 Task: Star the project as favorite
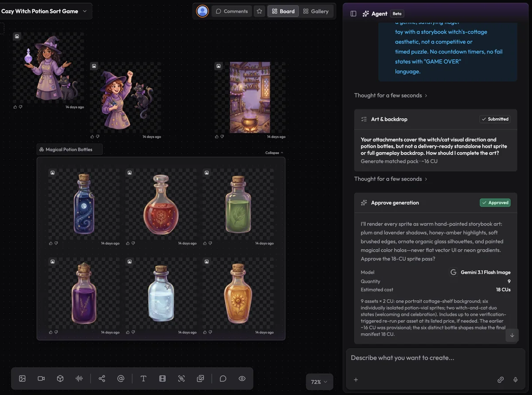click(259, 11)
